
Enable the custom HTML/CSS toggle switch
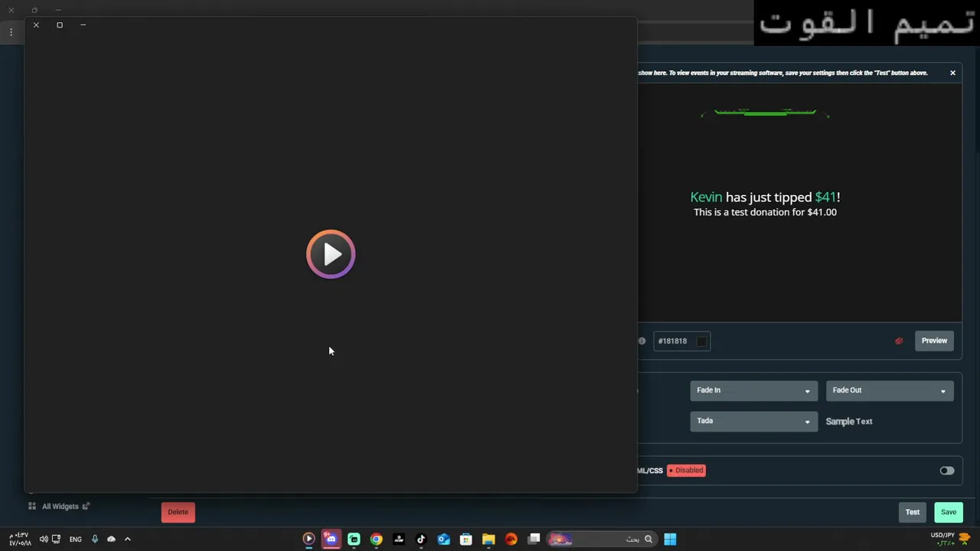(x=947, y=471)
